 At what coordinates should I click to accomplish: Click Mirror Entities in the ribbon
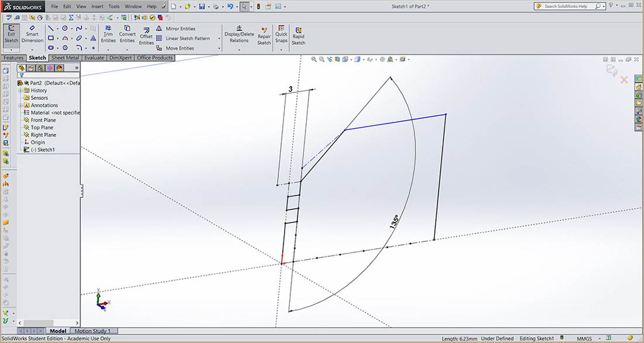click(176, 29)
